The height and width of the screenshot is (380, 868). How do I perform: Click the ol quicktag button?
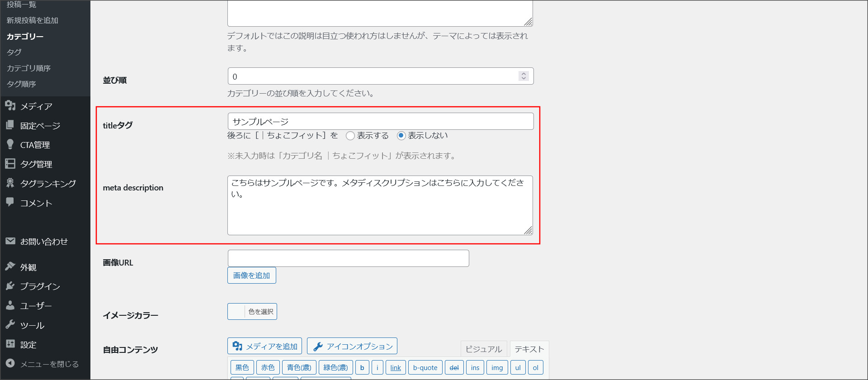536,367
